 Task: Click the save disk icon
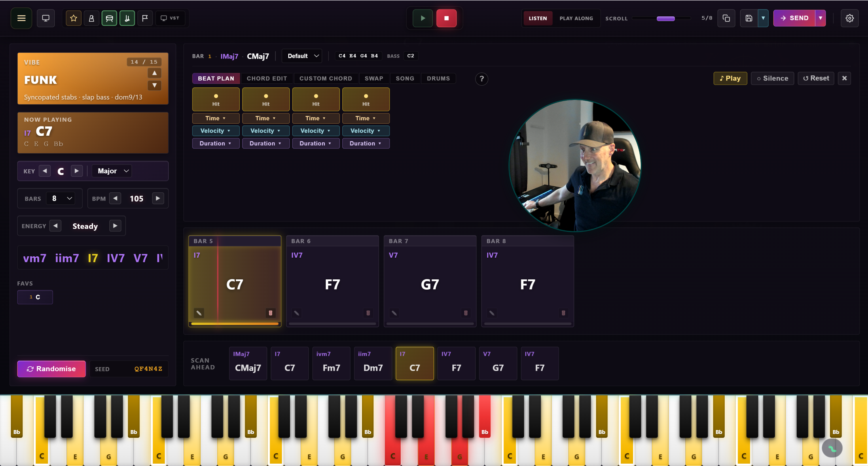(x=749, y=18)
